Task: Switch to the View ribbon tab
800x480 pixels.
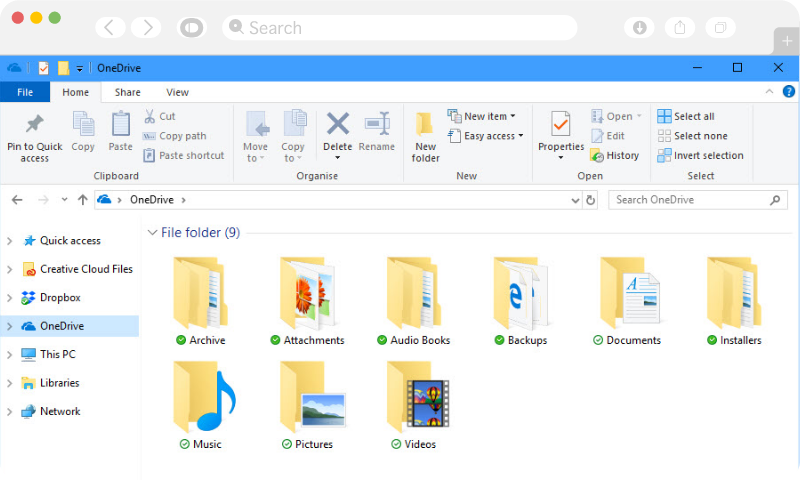Action: pos(177,92)
